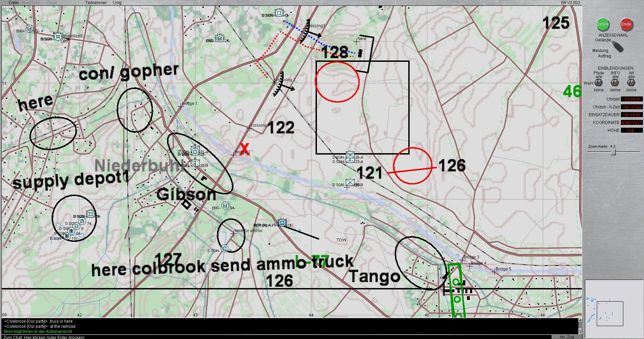This screenshot has width=644, height=339.
Task: Toggle the Pfade overlay switch
Action: pyautogui.click(x=598, y=82)
